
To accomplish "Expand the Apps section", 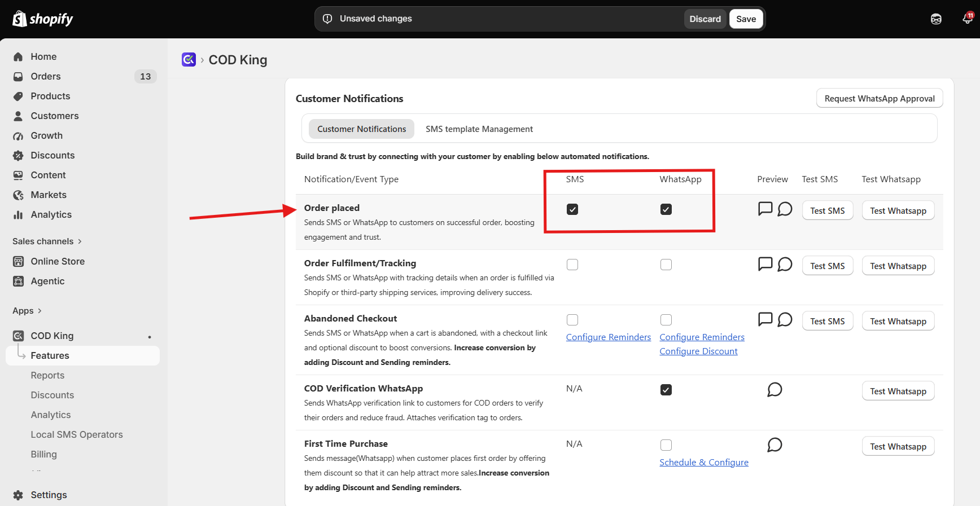I will click(27, 311).
